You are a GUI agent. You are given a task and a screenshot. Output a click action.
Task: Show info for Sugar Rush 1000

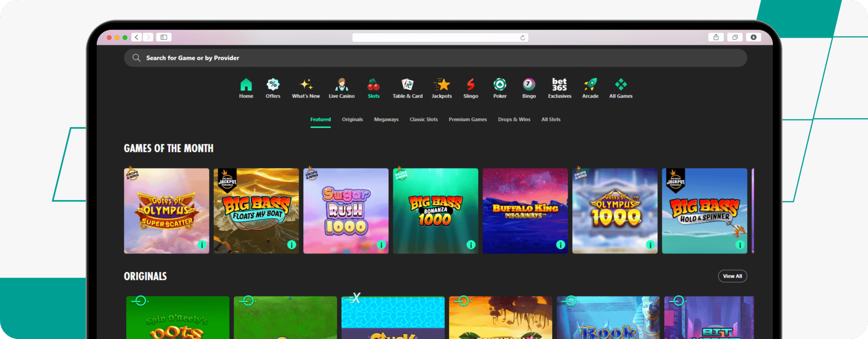click(381, 245)
